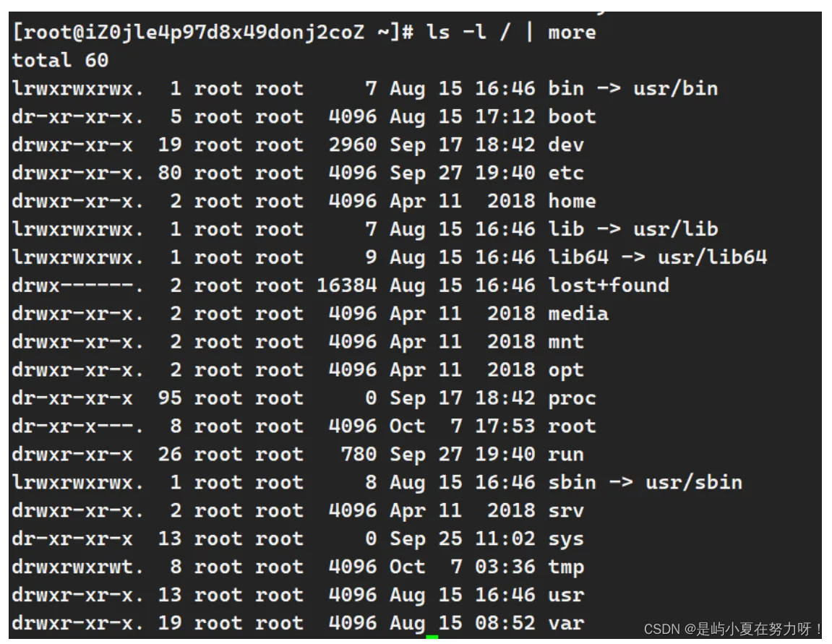Click the "total 60" output line

coord(60,60)
